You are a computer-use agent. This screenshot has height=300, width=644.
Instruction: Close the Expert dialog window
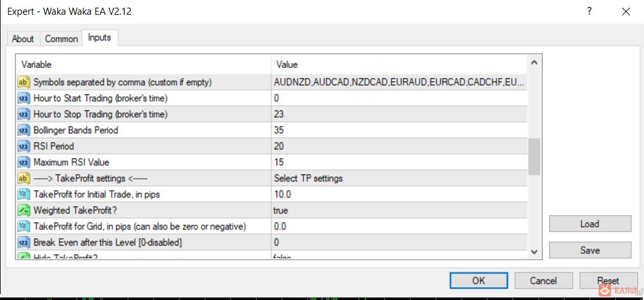(626, 12)
